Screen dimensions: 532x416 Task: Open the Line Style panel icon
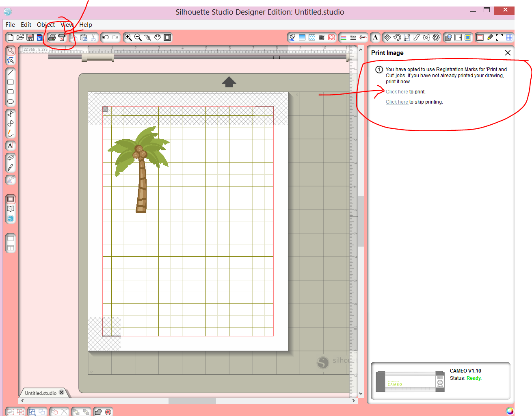tap(353, 37)
